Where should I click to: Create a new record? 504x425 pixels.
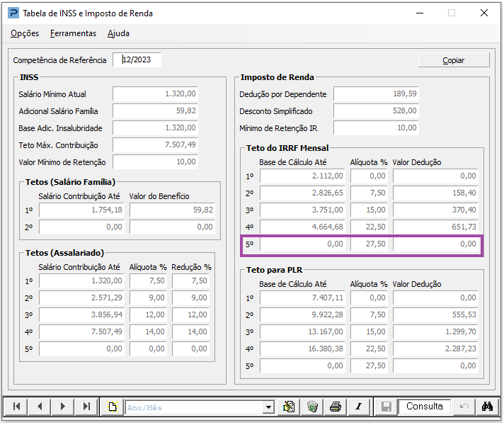(112, 407)
